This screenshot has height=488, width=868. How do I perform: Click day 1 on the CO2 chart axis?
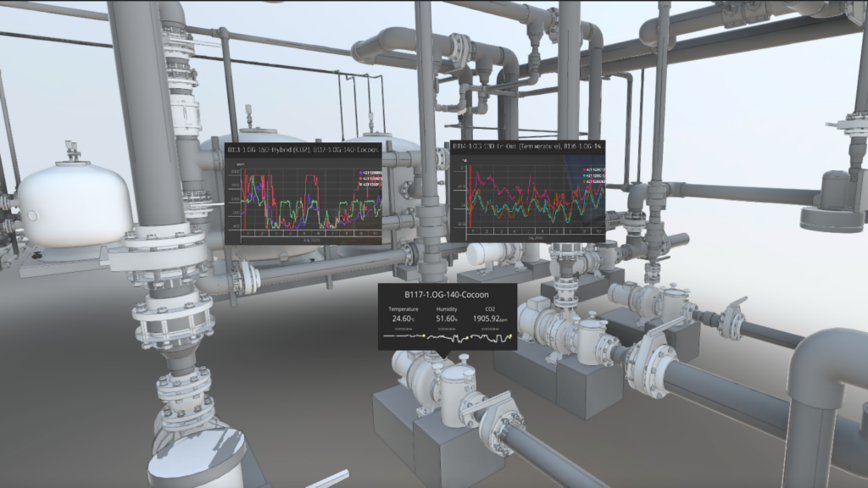248,232
